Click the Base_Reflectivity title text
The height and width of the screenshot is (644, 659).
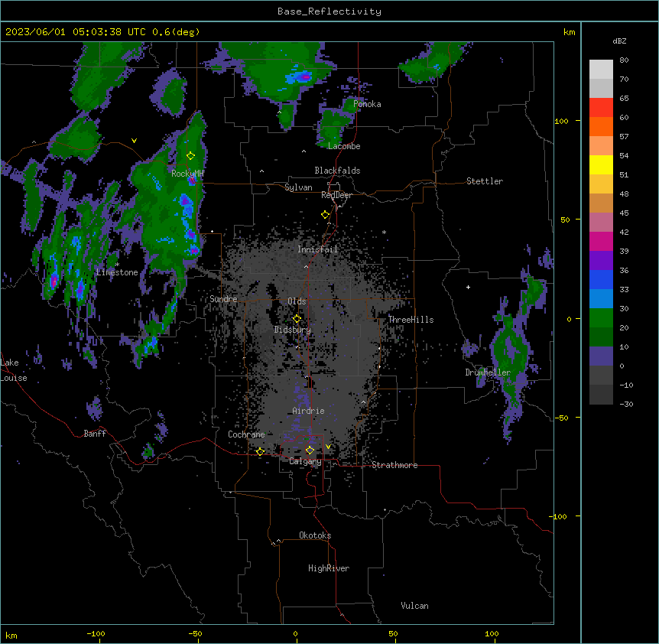tap(329, 11)
